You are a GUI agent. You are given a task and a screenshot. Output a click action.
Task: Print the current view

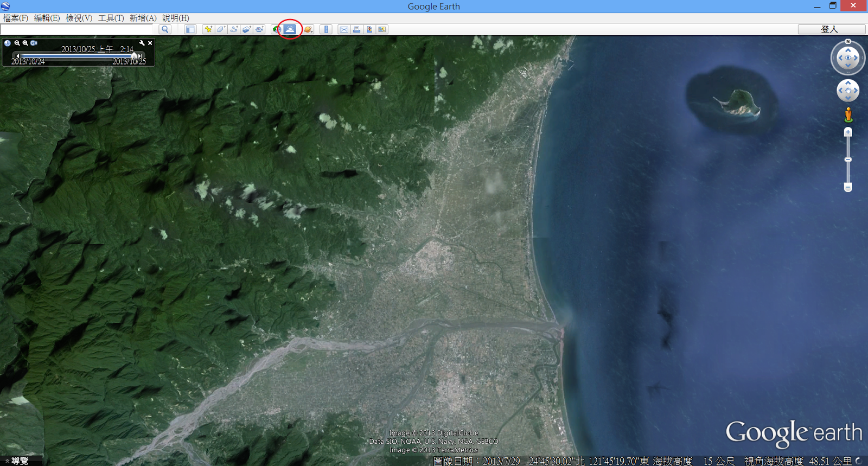tap(356, 29)
